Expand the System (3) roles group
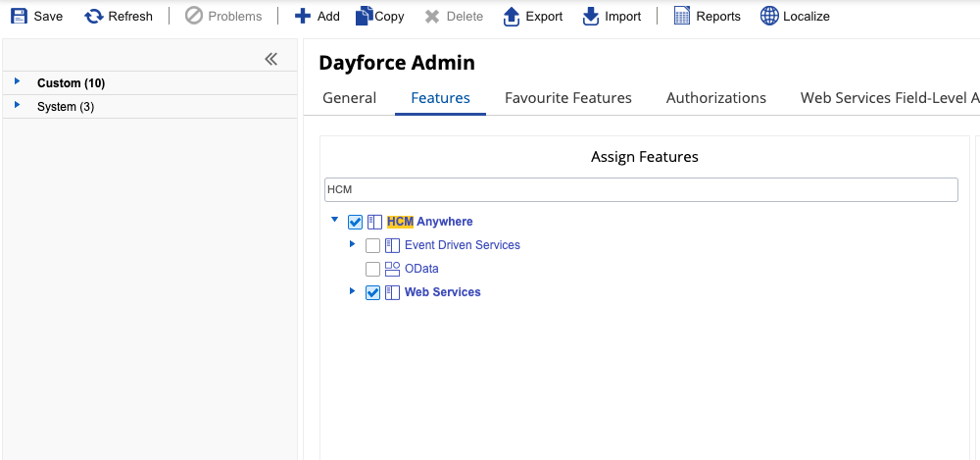The width and height of the screenshot is (980, 460). point(17,105)
